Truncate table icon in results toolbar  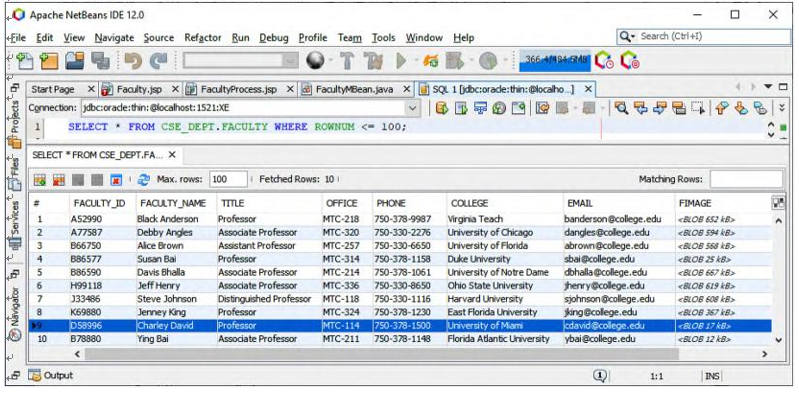point(116,179)
